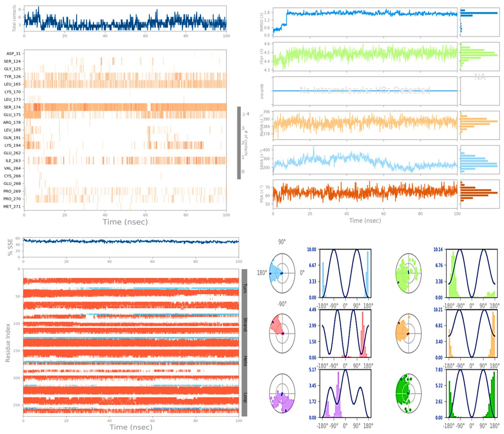
Task: Select the VAL_264 residue label
Action: point(12,168)
